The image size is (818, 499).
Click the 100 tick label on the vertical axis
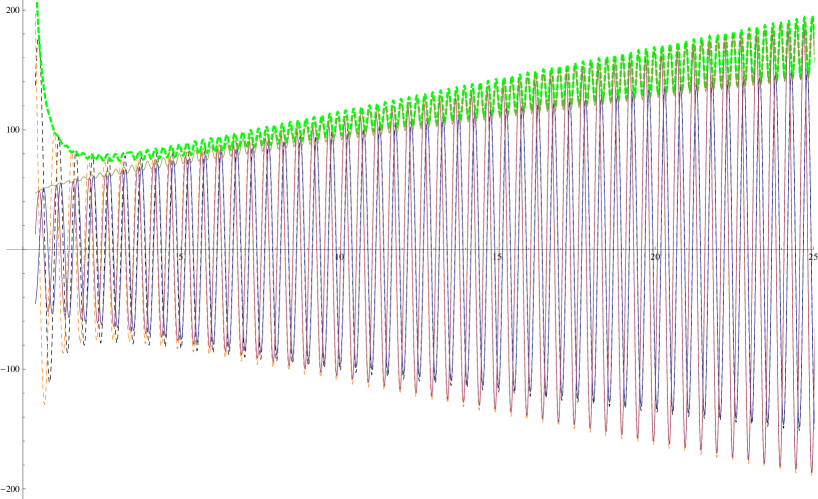pyautogui.click(x=13, y=130)
